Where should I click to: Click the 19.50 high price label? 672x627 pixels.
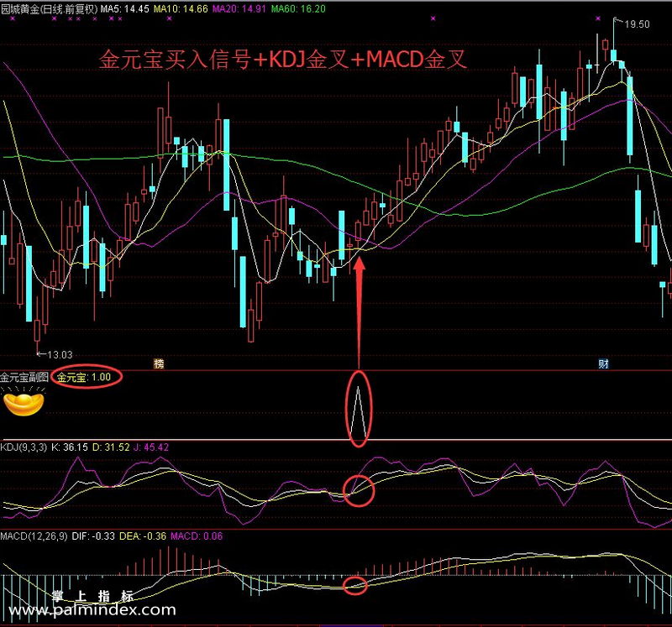click(637, 24)
